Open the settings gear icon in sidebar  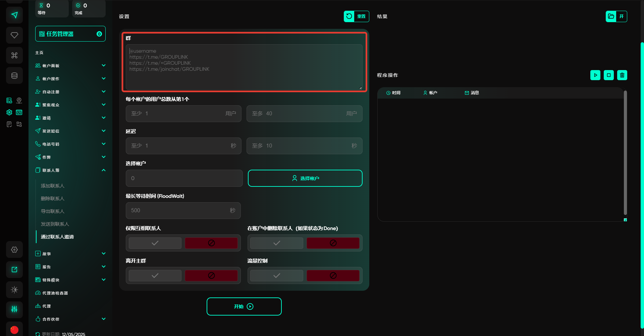coord(14,249)
